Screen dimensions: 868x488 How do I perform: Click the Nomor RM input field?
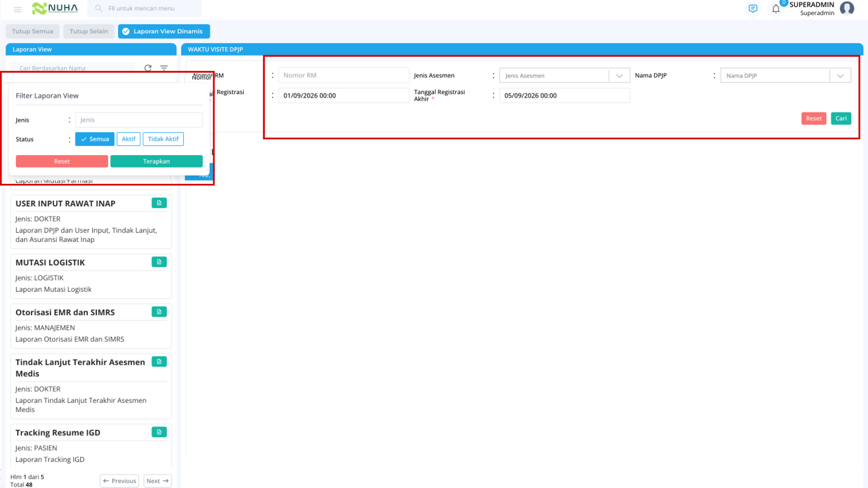point(344,75)
